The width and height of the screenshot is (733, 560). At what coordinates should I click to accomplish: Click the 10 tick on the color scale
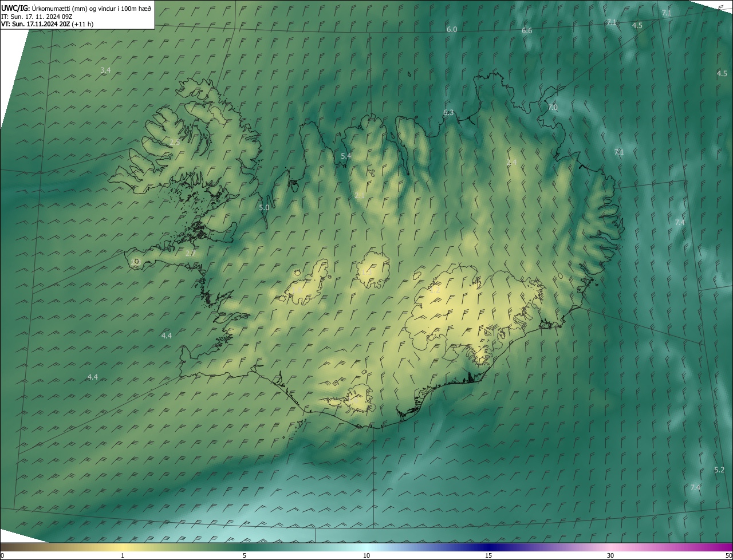[366, 555]
